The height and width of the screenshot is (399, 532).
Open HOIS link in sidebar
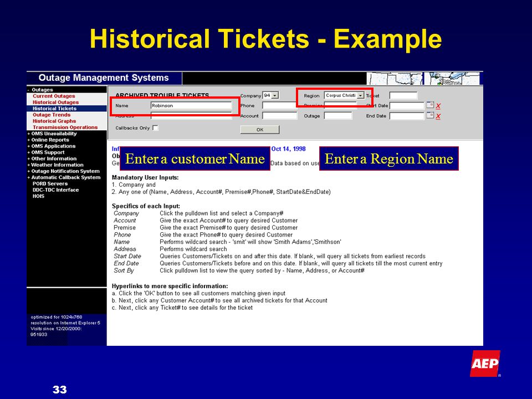38,196
